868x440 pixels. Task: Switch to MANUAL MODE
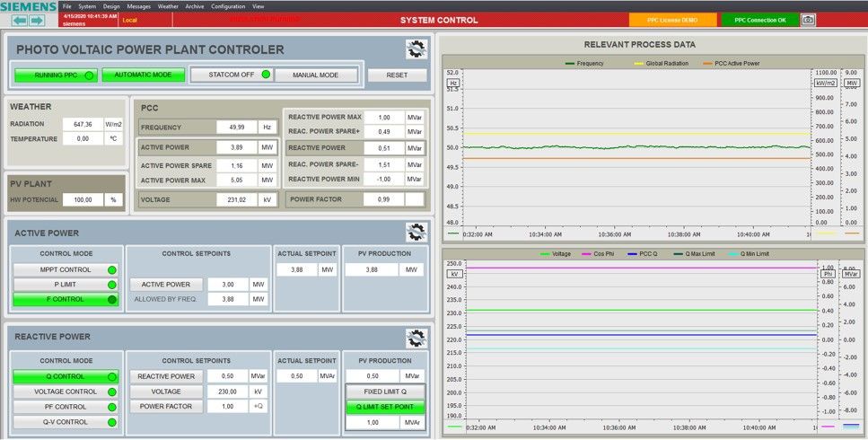[316, 75]
